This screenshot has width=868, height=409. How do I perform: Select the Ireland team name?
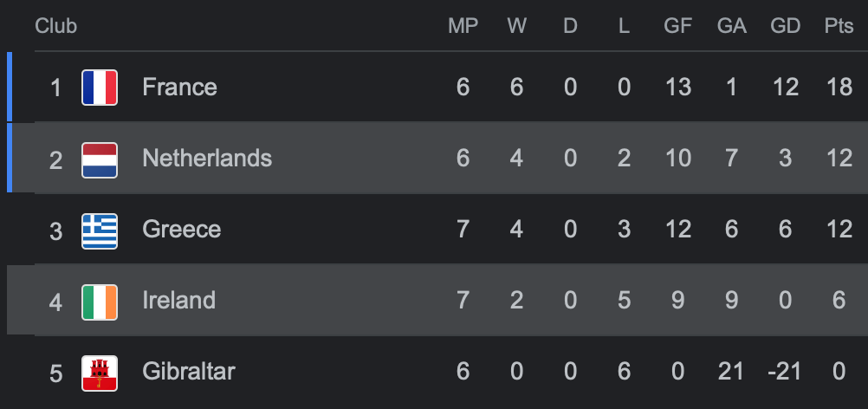point(178,301)
